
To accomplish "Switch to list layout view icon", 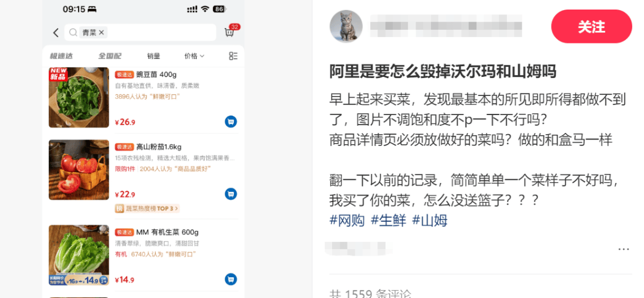I will point(233,56).
